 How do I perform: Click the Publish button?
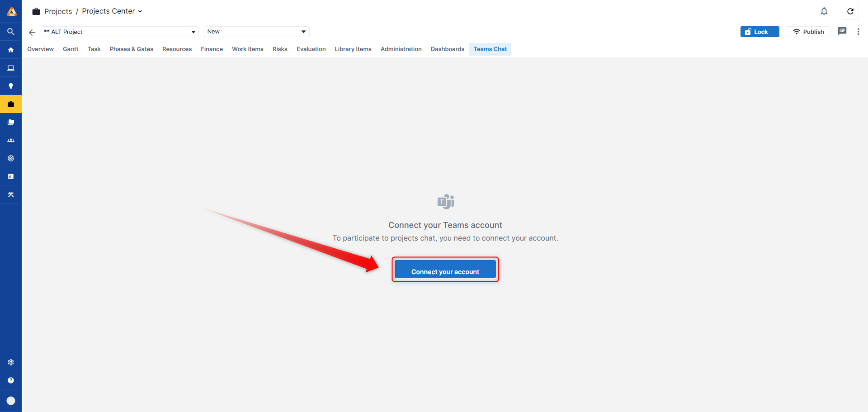[x=808, y=32]
